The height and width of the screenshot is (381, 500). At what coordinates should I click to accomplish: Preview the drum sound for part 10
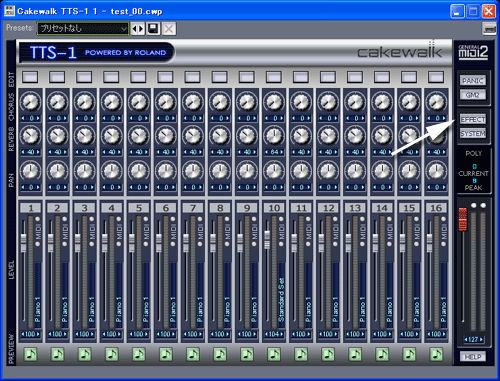(274, 354)
